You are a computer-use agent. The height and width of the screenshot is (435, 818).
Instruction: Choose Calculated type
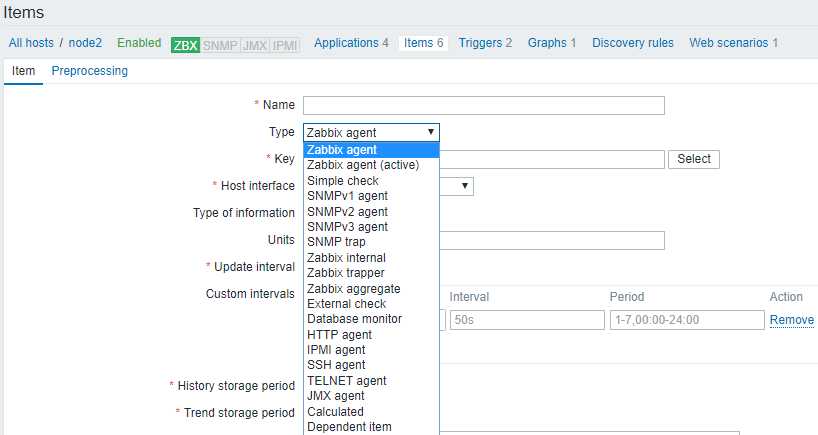[371, 412]
